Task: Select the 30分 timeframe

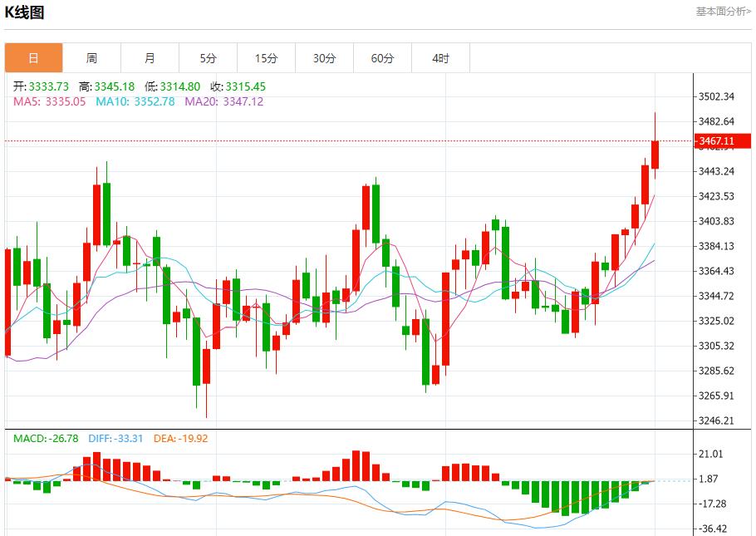Action: pyautogui.click(x=324, y=57)
